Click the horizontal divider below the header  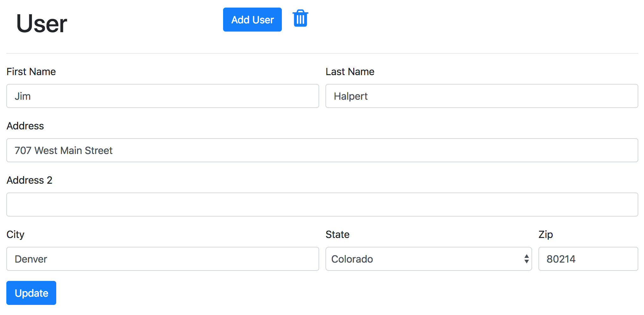coord(322,53)
